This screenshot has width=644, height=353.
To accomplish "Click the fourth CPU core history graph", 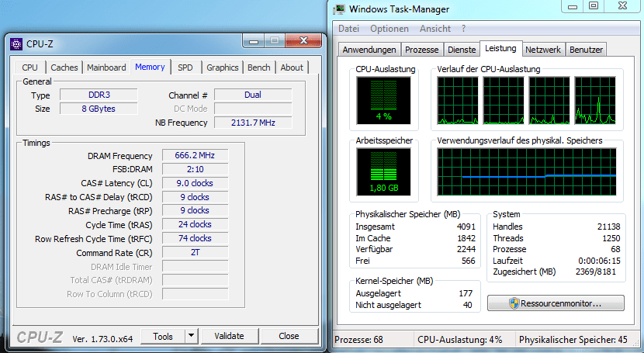I will [594, 100].
